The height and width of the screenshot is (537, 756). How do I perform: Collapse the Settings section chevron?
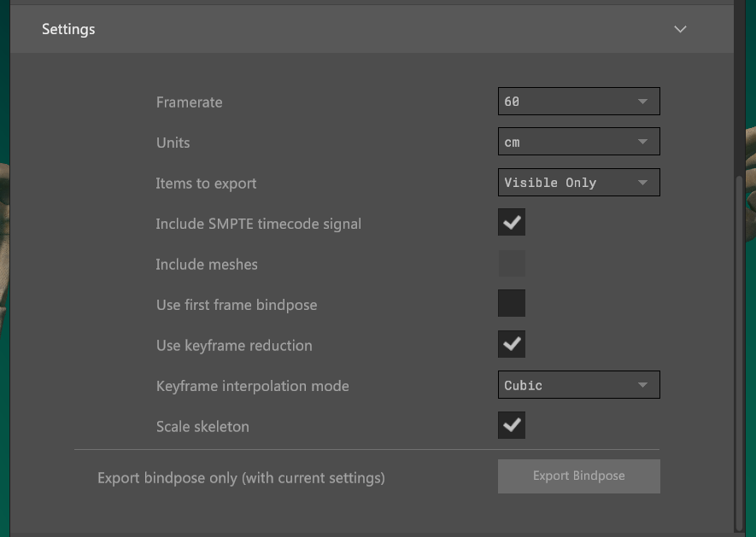pos(680,29)
